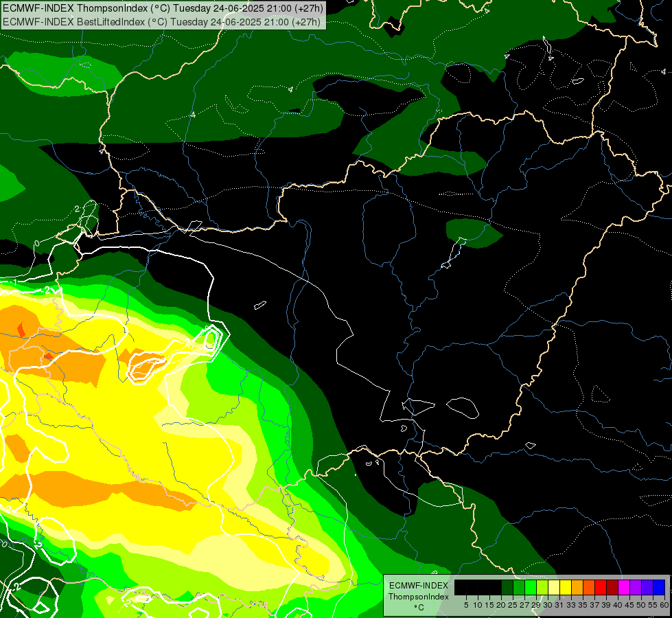The height and width of the screenshot is (618, 672).
Task: Click the legend scale value 27
Action: point(524,605)
